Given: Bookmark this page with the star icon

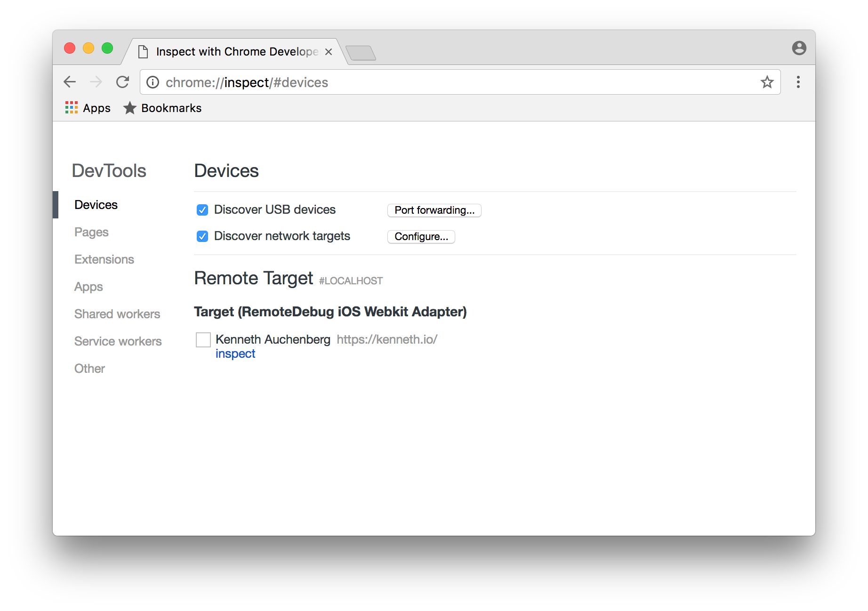Looking at the screenshot, I should coord(767,82).
